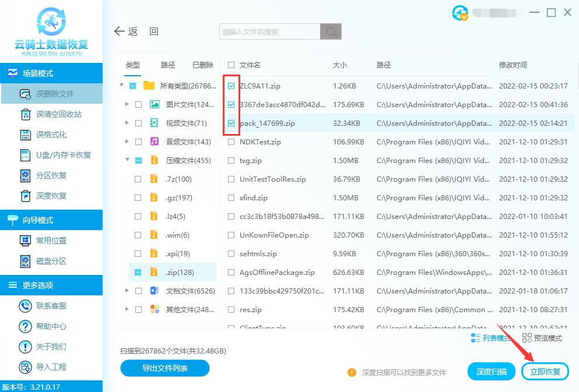Click the file name search field

pyautogui.click(x=269, y=31)
